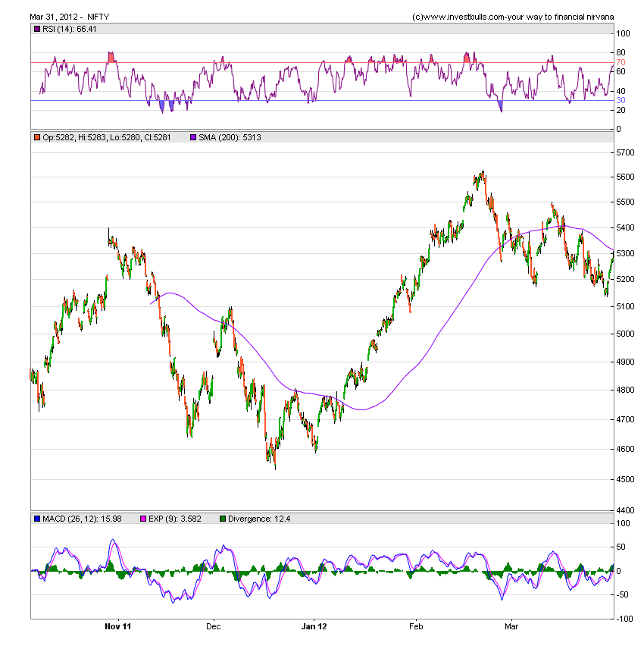The width and height of the screenshot is (644, 646).
Task: Click the orange OHLC price legend swatch
Action: point(36,137)
